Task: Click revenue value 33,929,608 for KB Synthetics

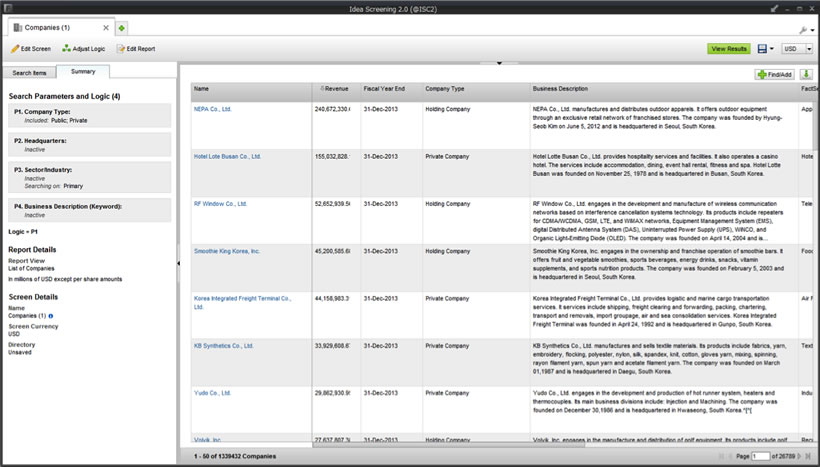Action: (333, 346)
